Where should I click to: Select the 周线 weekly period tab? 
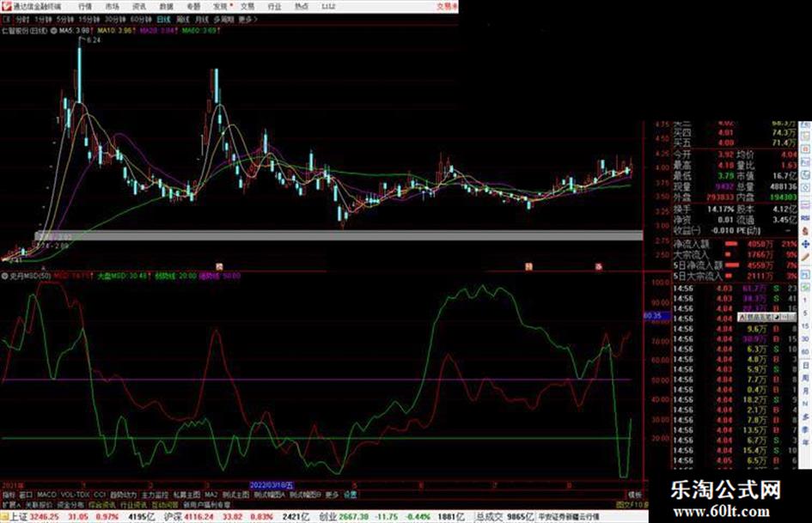[183, 19]
